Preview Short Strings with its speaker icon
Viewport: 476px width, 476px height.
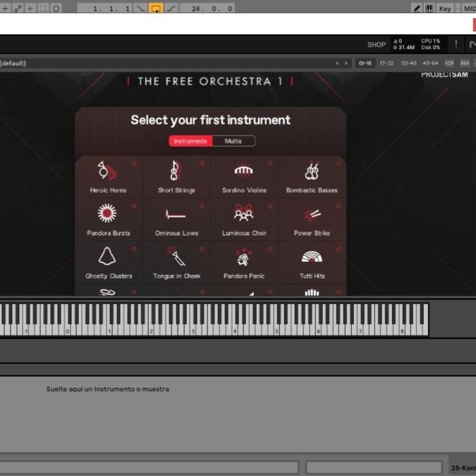[202, 164]
